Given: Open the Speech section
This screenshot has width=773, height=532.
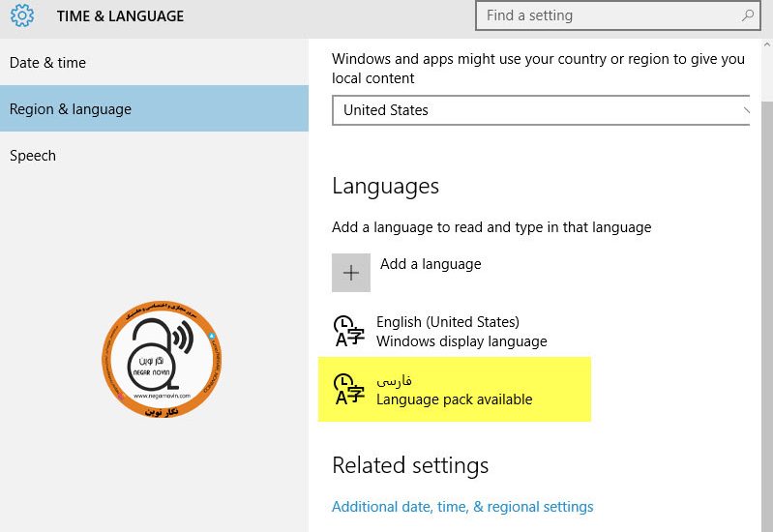Looking at the screenshot, I should click(154, 156).
